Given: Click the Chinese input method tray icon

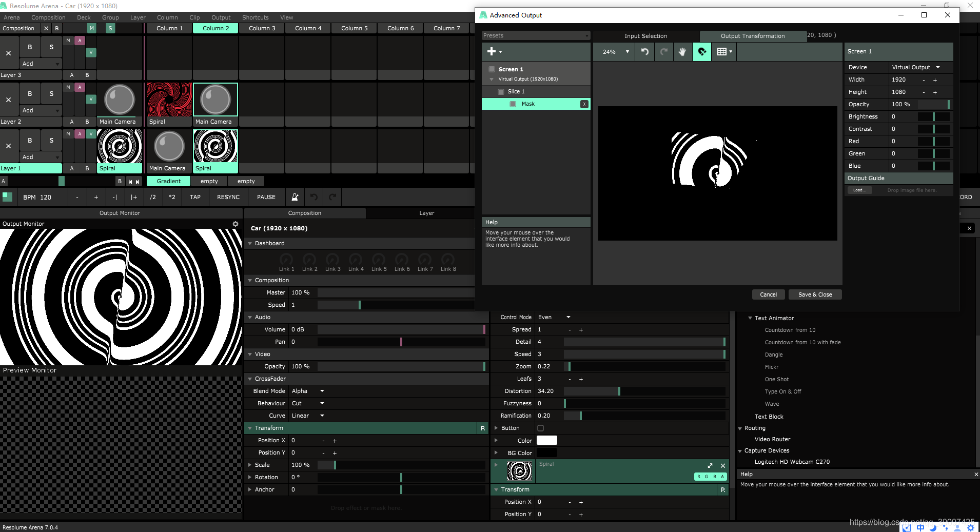Looking at the screenshot, I should (x=920, y=527).
